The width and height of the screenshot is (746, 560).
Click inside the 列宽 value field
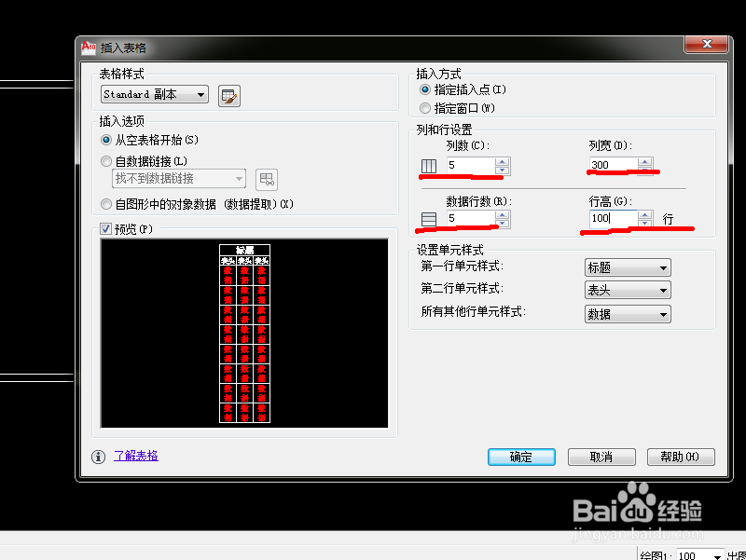611,164
